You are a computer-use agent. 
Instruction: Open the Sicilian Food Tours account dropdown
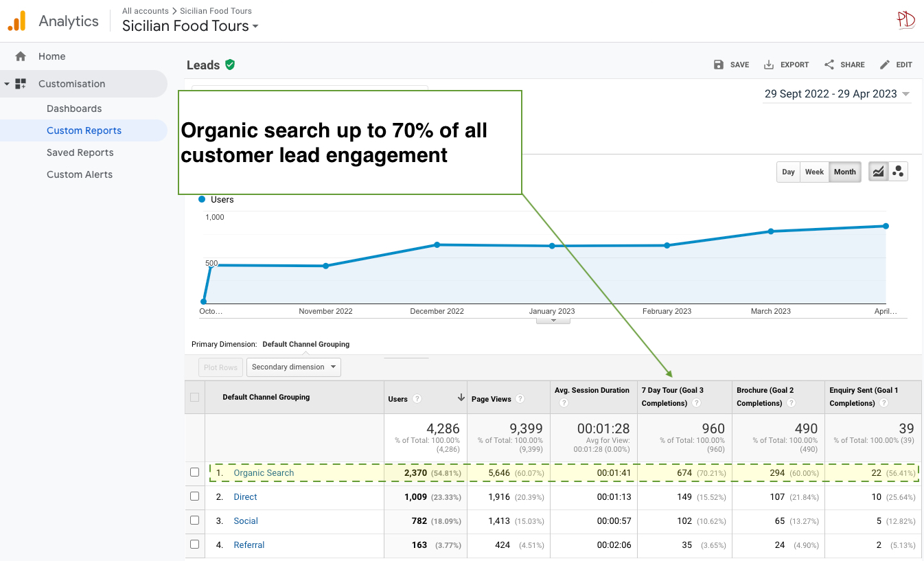[x=190, y=26]
